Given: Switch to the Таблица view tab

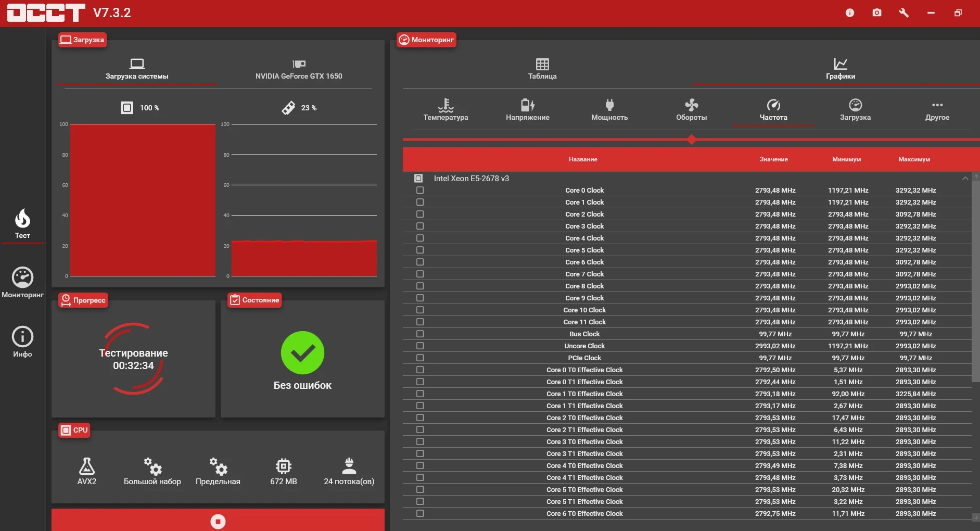Looking at the screenshot, I should (x=542, y=69).
